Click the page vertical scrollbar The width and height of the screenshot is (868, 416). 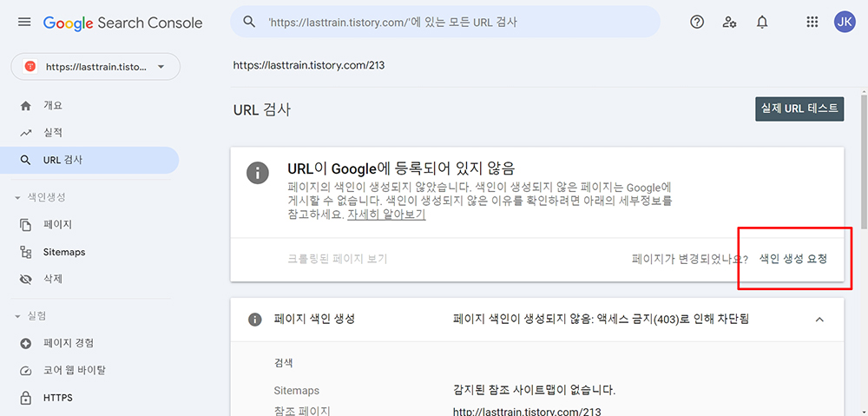point(865,161)
